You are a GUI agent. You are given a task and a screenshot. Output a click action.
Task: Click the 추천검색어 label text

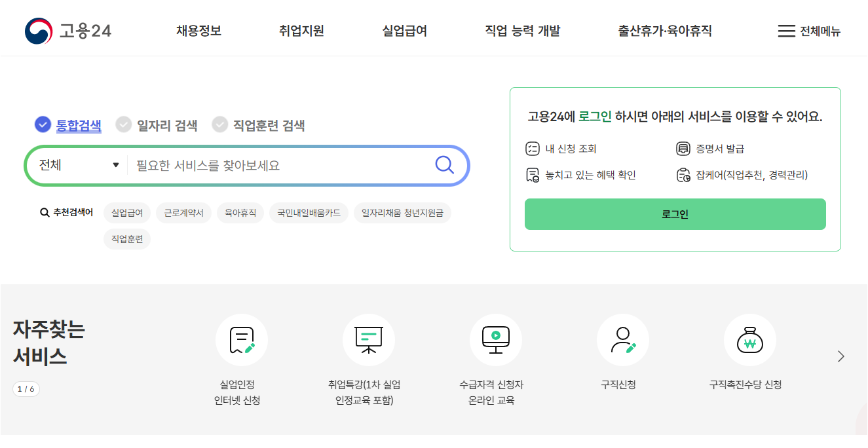(x=73, y=212)
